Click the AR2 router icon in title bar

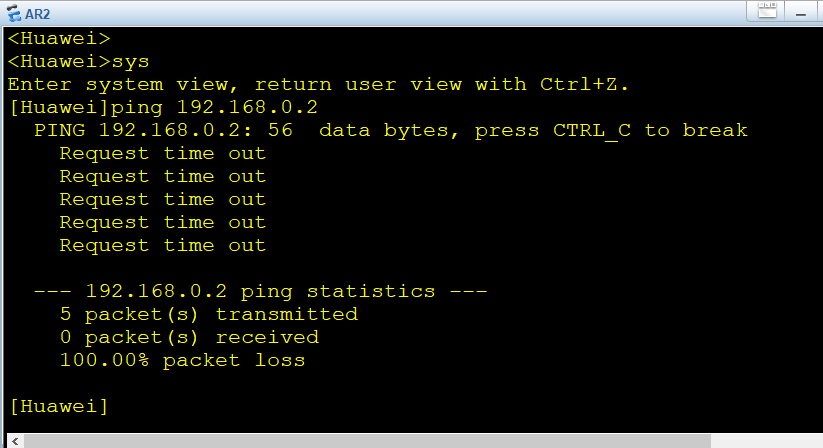[x=14, y=13]
